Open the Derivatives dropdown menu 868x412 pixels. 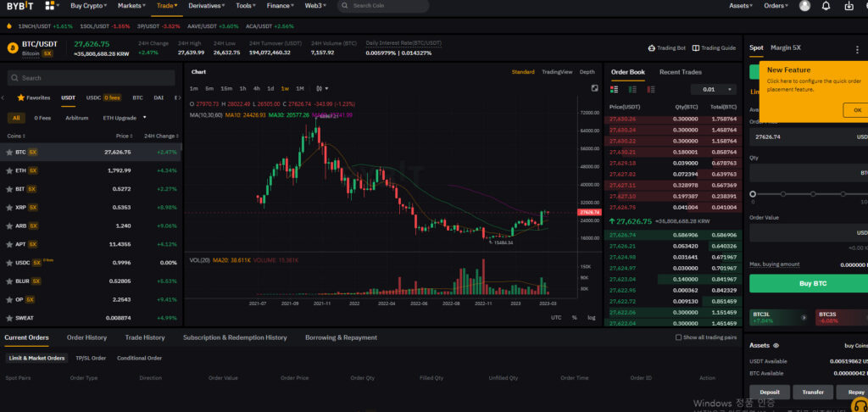[x=207, y=6]
